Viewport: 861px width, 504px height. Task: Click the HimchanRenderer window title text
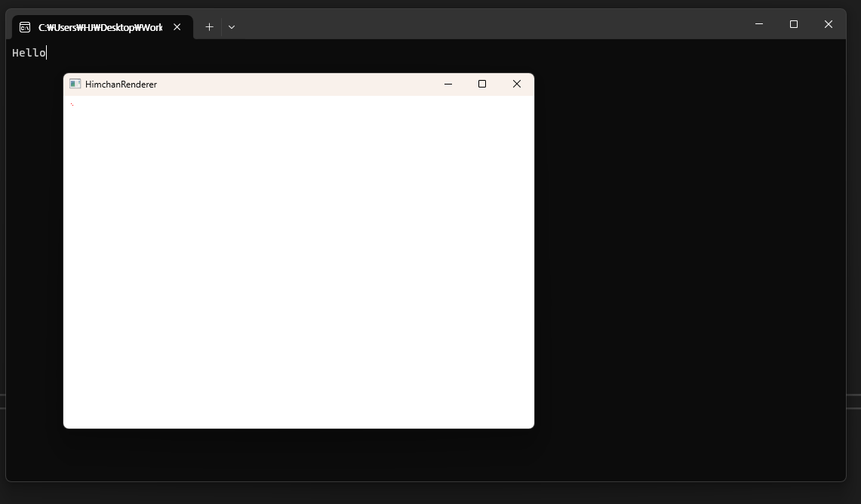coord(121,85)
